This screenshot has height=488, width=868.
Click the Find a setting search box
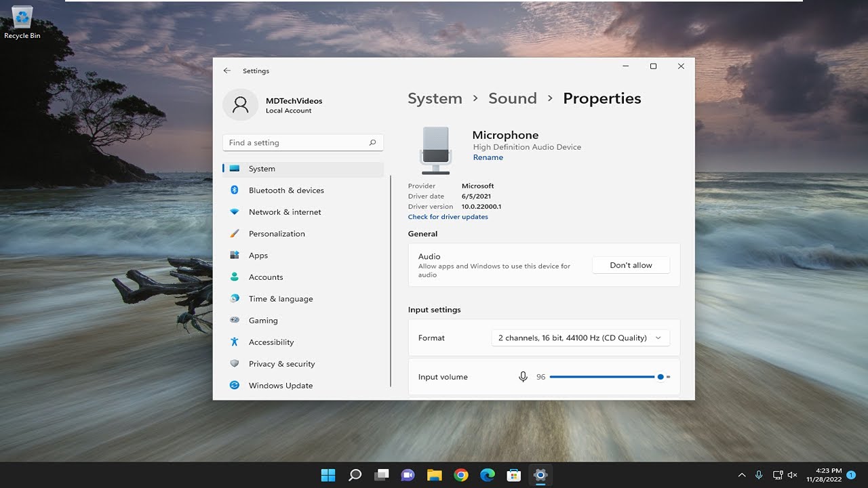tap(303, 142)
